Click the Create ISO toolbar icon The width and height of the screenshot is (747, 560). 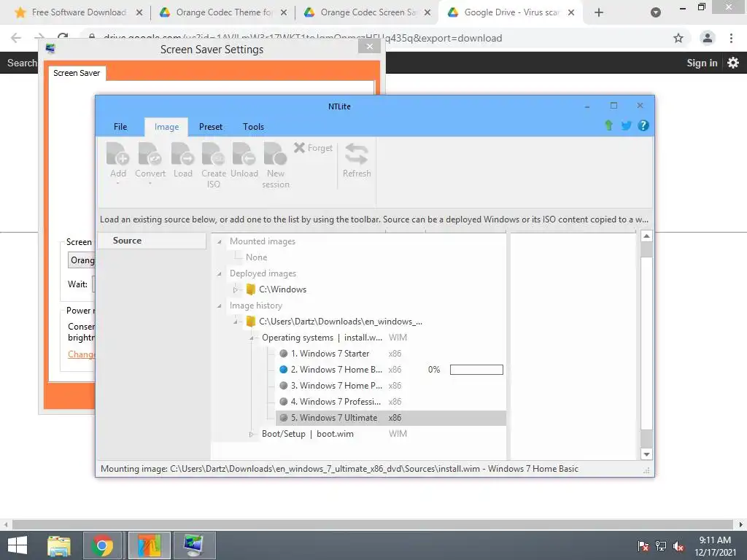pos(213,166)
